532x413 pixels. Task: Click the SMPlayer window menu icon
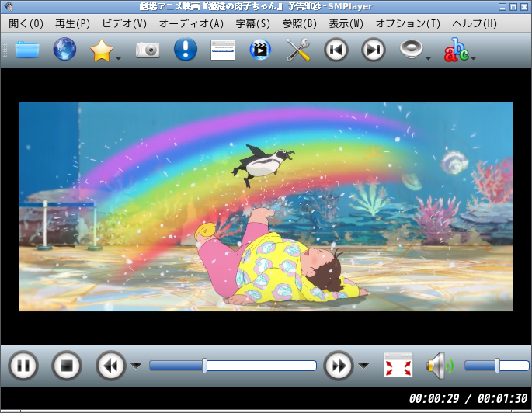pos(9,6)
